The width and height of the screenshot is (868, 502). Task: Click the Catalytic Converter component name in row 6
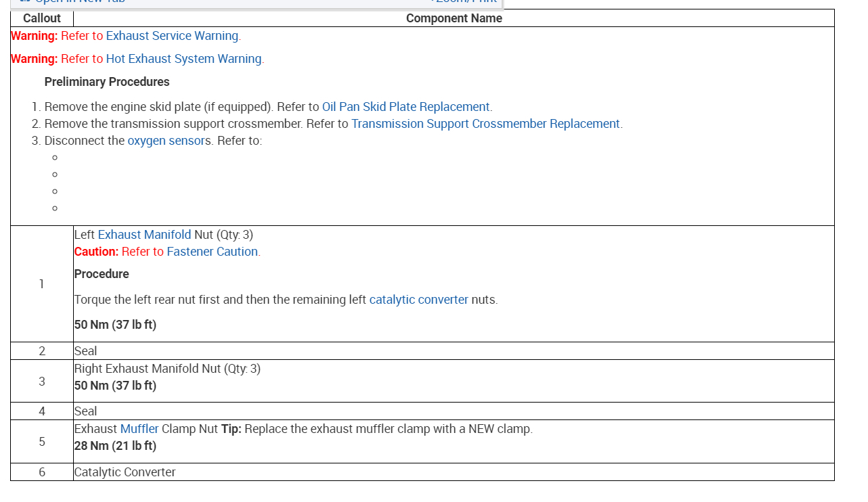125,472
